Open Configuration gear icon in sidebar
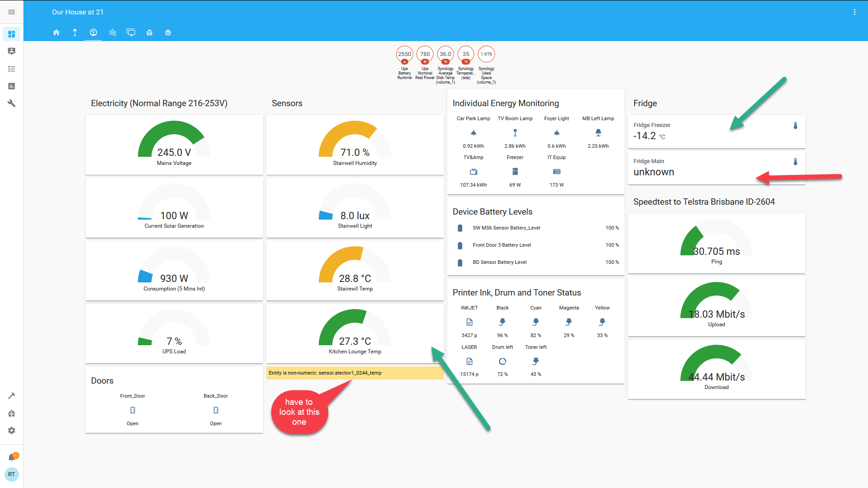Image resolution: width=868 pixels, height=488 pixels. pyautogui.click(x=12, y=431)
